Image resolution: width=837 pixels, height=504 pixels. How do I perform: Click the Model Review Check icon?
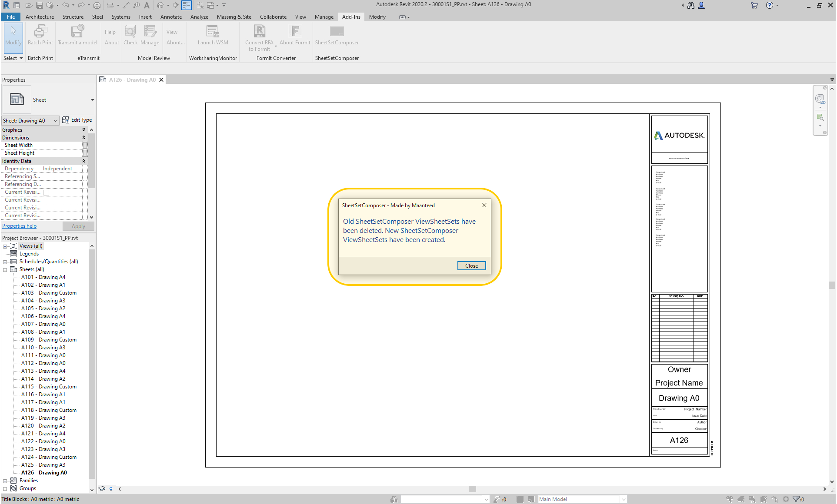[x=130, y=32]
